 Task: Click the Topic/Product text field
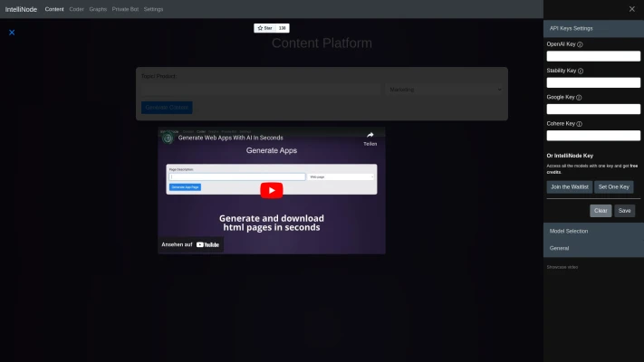(x=261, y=90)
